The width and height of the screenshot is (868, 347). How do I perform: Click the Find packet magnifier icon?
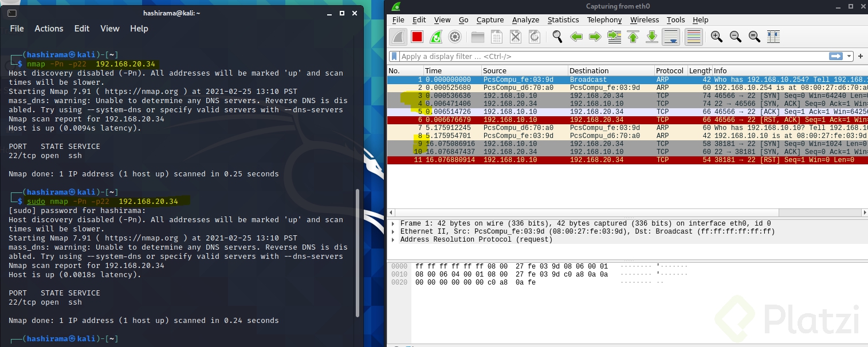pos(556,37)
